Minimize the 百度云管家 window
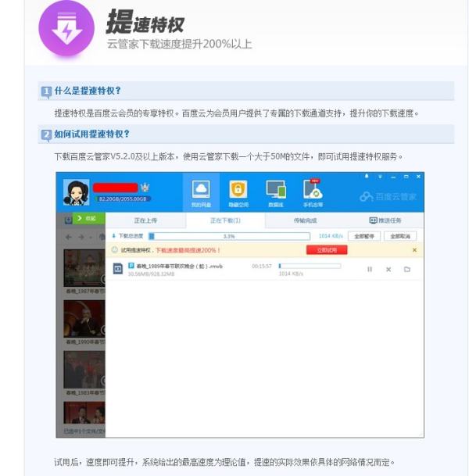Viewport: 469px width, 476px height. [x=393, y=177]
